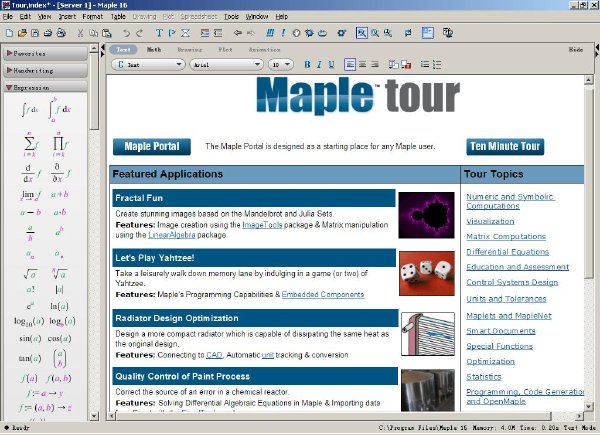Toggle numbered list formatting
The width and height of the screenshot is (600, 435).
click(x=437, y=65)
